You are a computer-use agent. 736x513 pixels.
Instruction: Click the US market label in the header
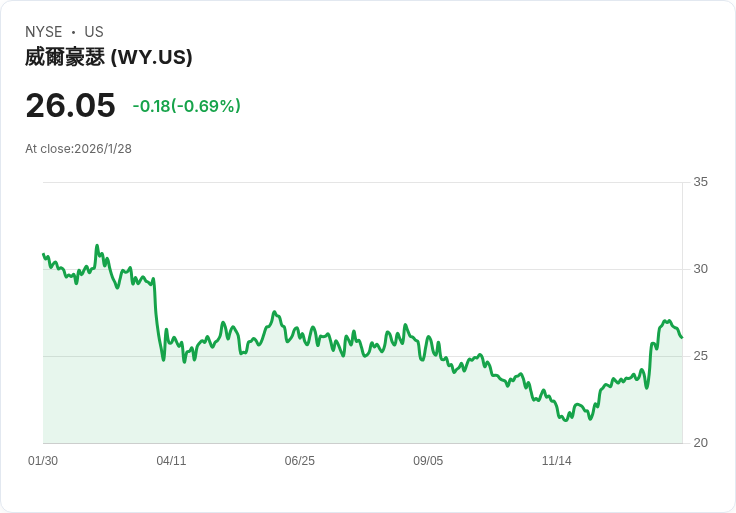(94, 32)
